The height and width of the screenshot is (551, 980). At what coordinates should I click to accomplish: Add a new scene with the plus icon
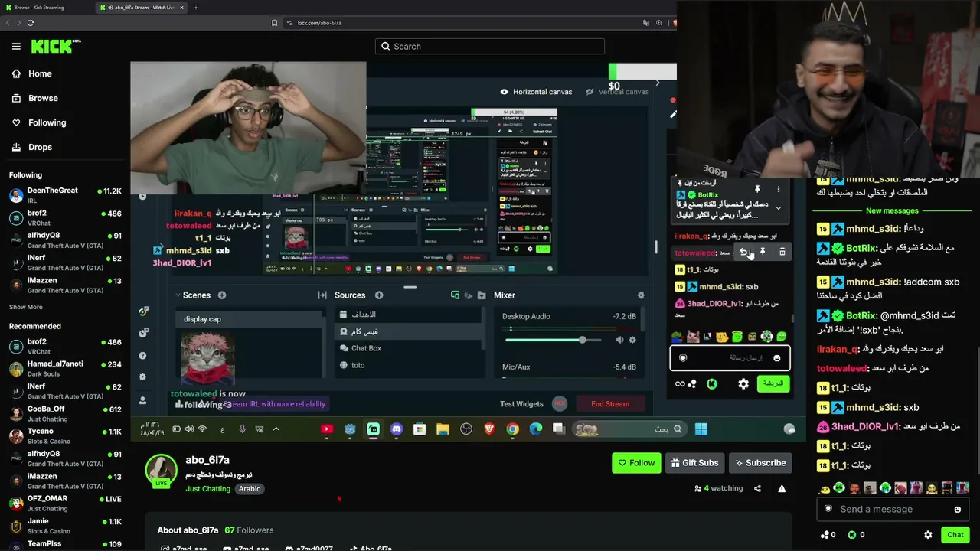222,295
